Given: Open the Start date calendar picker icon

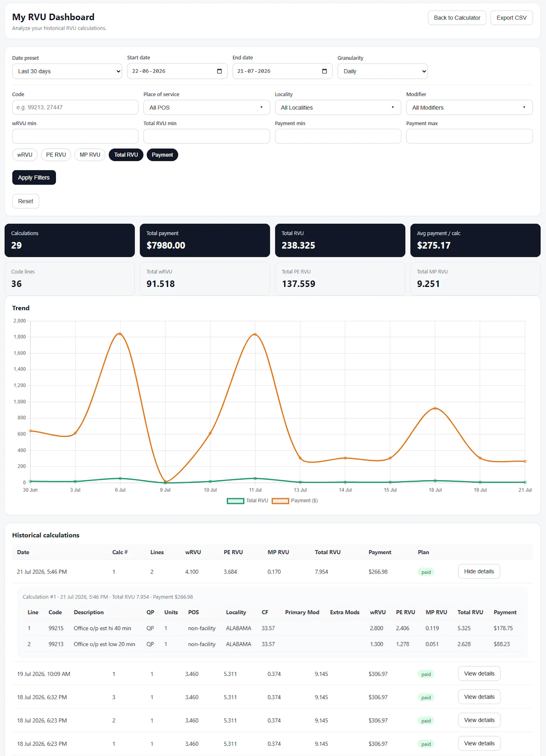Looking at the screenshot, I should tap(219, 71).
